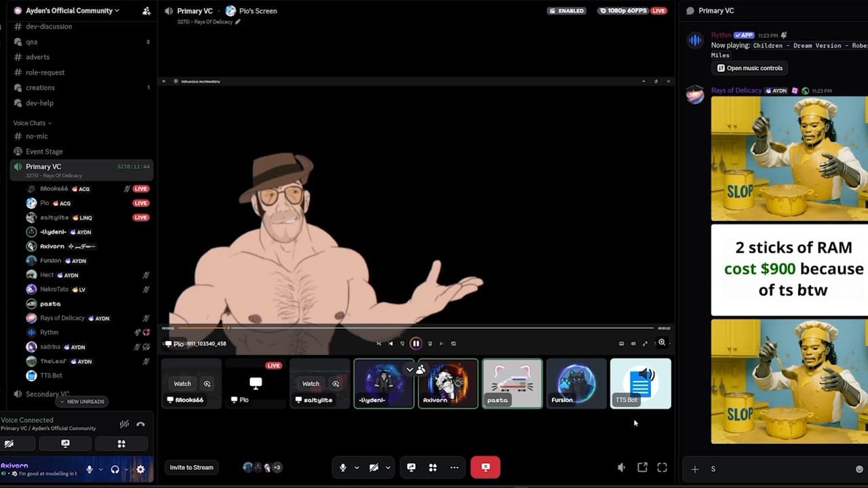Share your screen from the call control bar

pyautogui.click(x=411, y=467)
